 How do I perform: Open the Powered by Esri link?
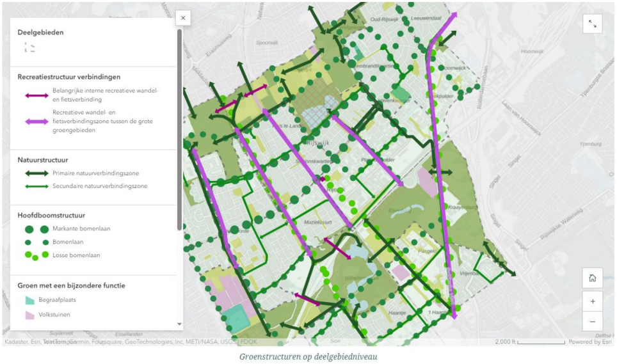pos(589,342)
